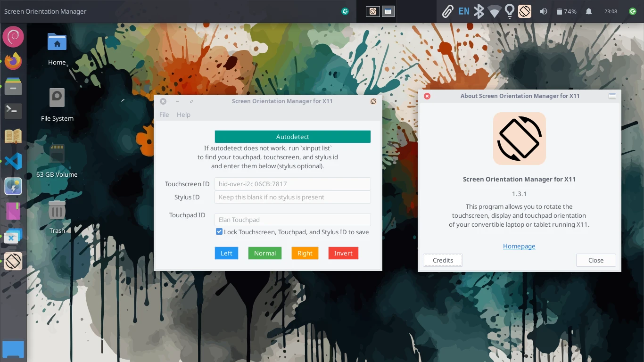The width and height of the screenshot is (644, 362).
Task: Click the notification bell in the panel
Action: [x=588, y=11]
